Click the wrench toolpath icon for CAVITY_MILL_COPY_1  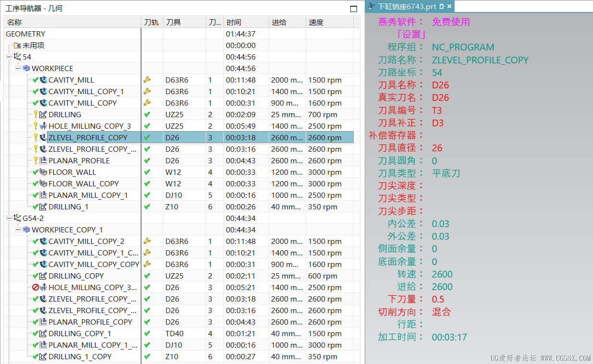pos(147,92)
